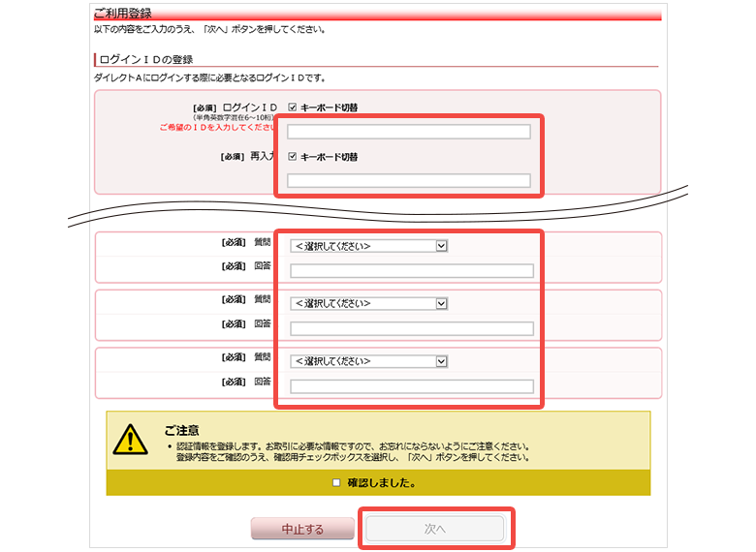Click the 中止する cancel button
The height and width of the screenshot is (552, 756).
(302, 529)
